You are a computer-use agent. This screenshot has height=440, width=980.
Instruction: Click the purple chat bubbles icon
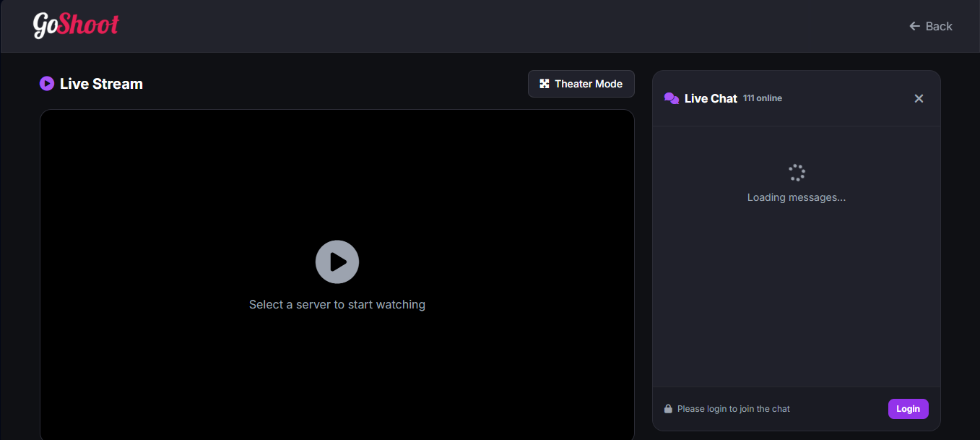(x=672, y=98)
